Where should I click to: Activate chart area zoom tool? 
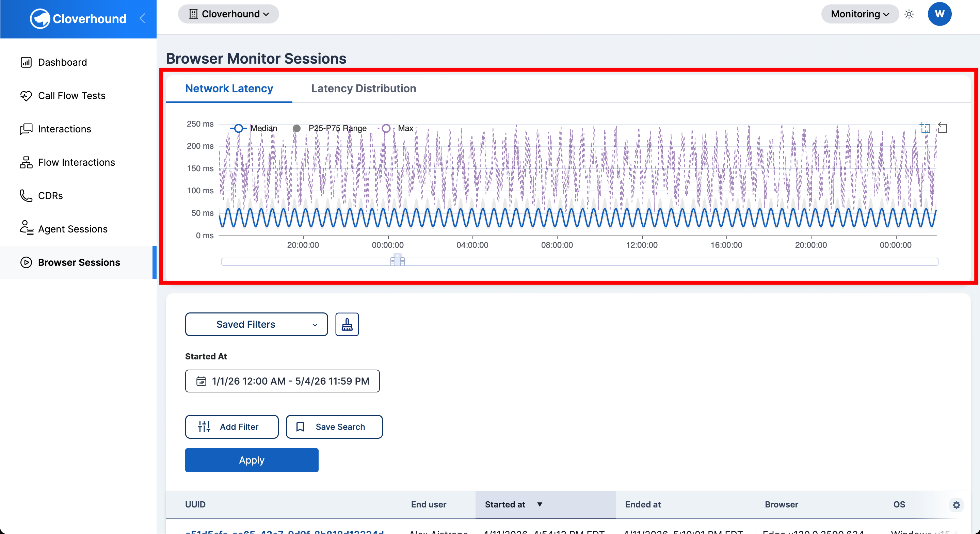point(925,128)
